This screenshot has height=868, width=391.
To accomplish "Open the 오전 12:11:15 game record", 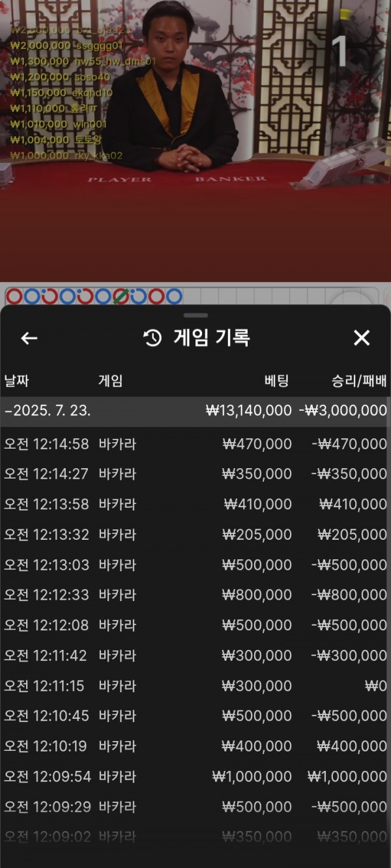I will point(195,686).
